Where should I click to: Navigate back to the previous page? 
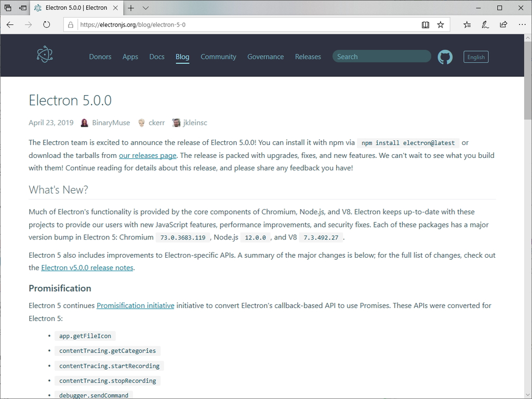tap(10, 24)
